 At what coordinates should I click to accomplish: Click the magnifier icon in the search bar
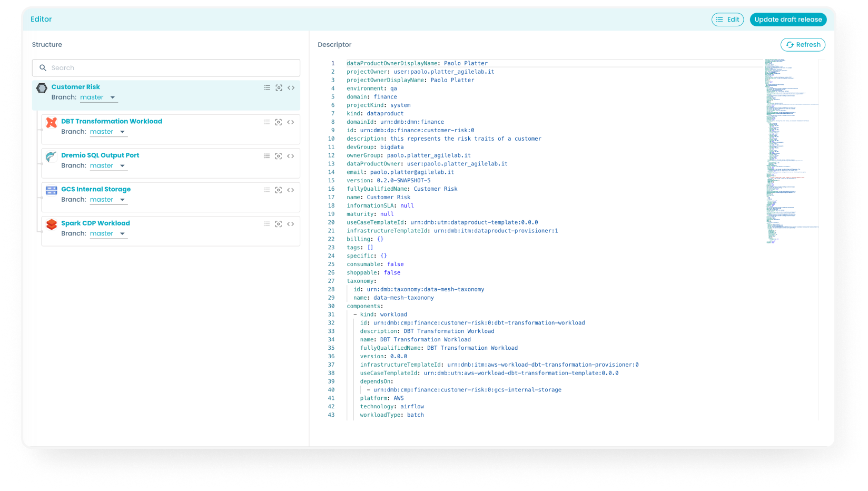tap(43, 67)
